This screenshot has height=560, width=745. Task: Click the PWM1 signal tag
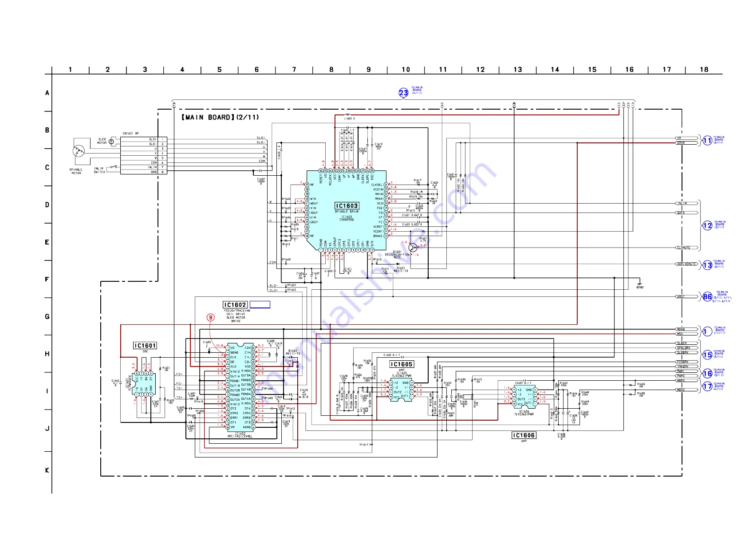point(686,371)
